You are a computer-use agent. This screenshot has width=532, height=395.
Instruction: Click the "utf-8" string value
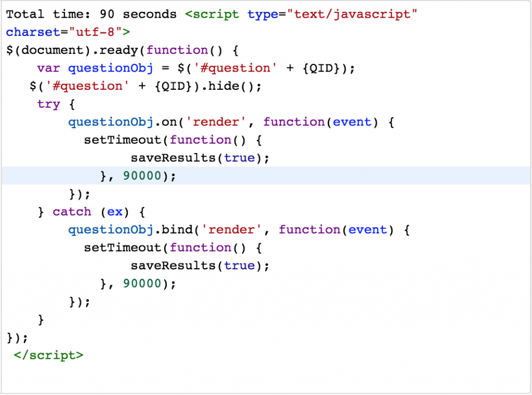tap(95, 32)
